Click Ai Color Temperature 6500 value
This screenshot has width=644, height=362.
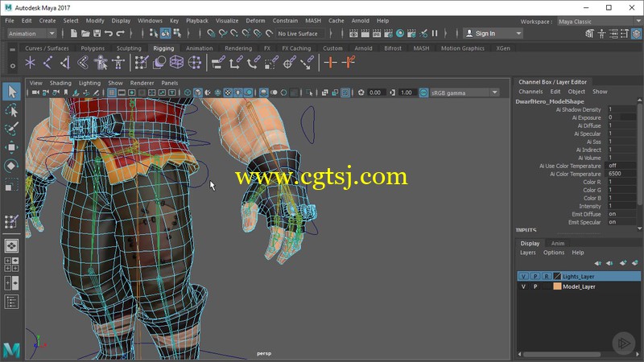(x=621, y=174)
